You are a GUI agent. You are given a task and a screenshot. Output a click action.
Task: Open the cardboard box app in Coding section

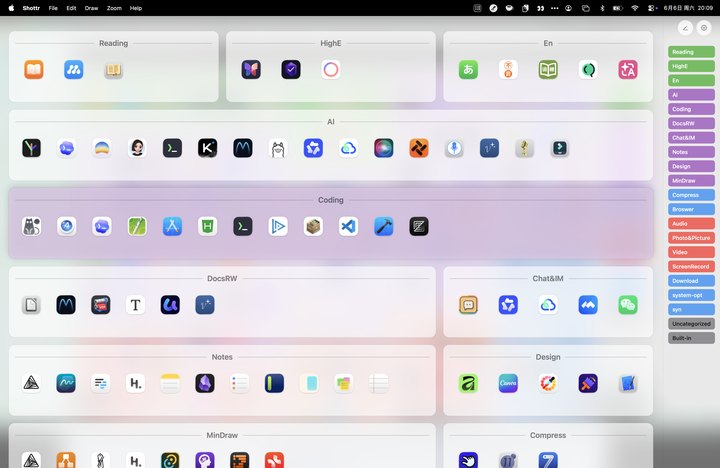[313, 226]
